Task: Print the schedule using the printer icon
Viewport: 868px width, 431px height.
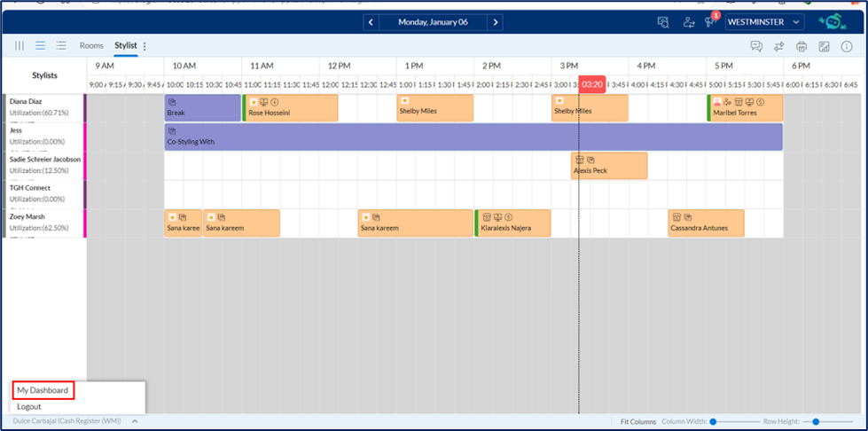Action: [802, 46]
